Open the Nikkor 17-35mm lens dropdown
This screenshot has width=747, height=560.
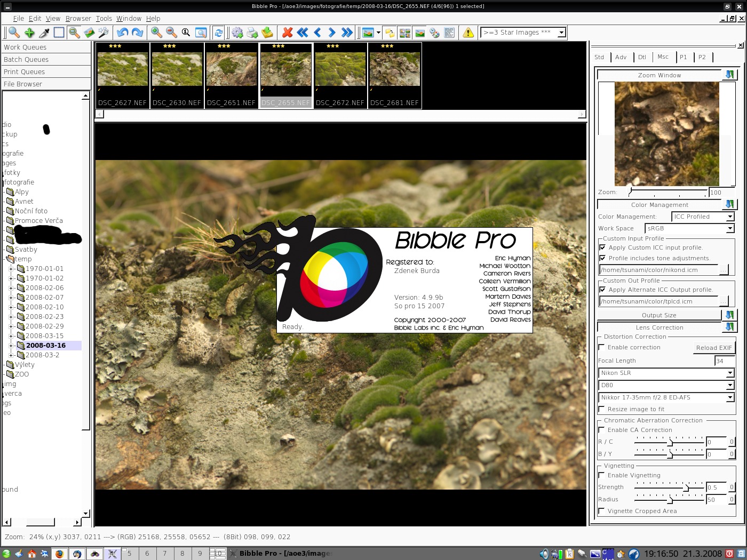tap(730, 397)
